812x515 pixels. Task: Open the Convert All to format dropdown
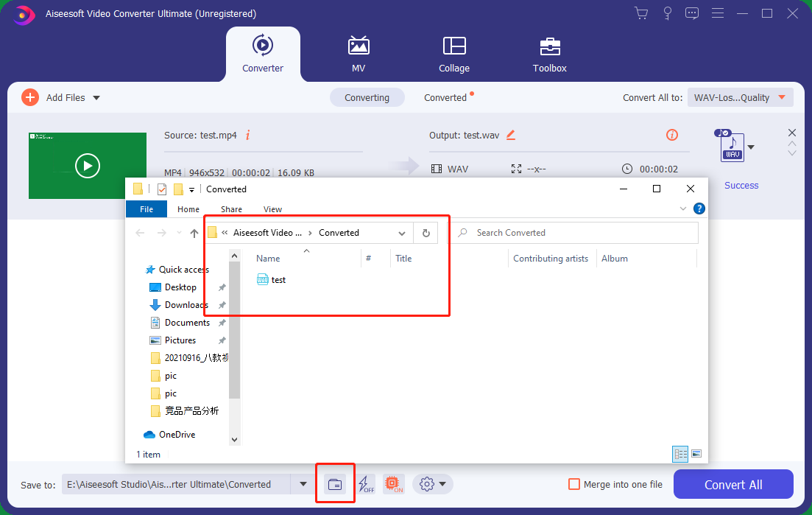pyautogui.click(x=740, y=97)
